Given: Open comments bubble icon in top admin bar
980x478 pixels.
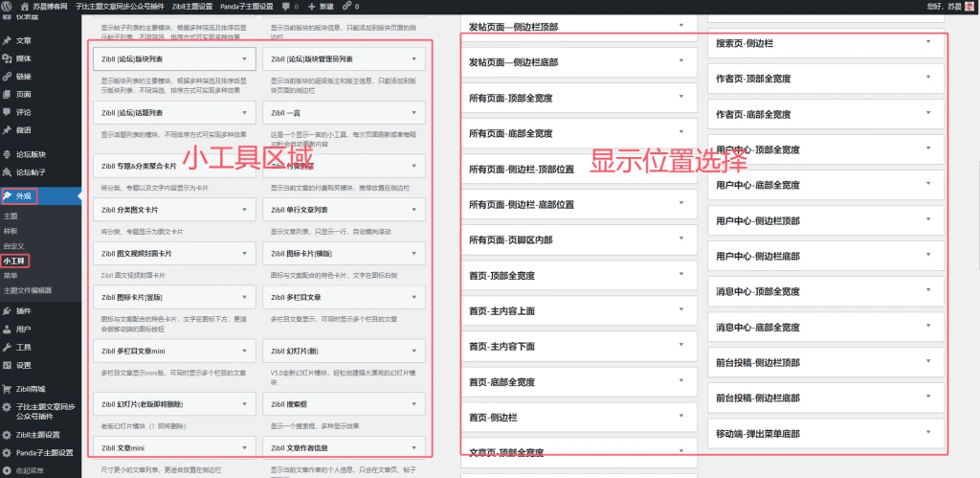Looking at the screenshot, I should tap(285, 7).
